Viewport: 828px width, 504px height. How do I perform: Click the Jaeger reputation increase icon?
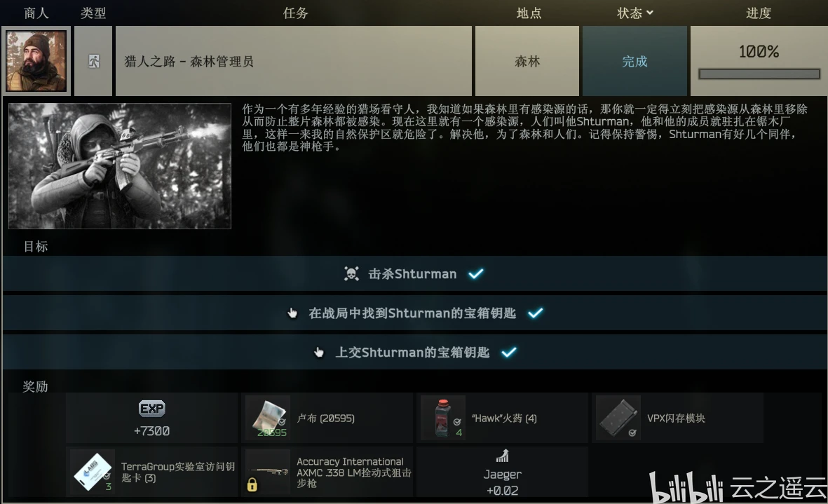tap(502, 456)
